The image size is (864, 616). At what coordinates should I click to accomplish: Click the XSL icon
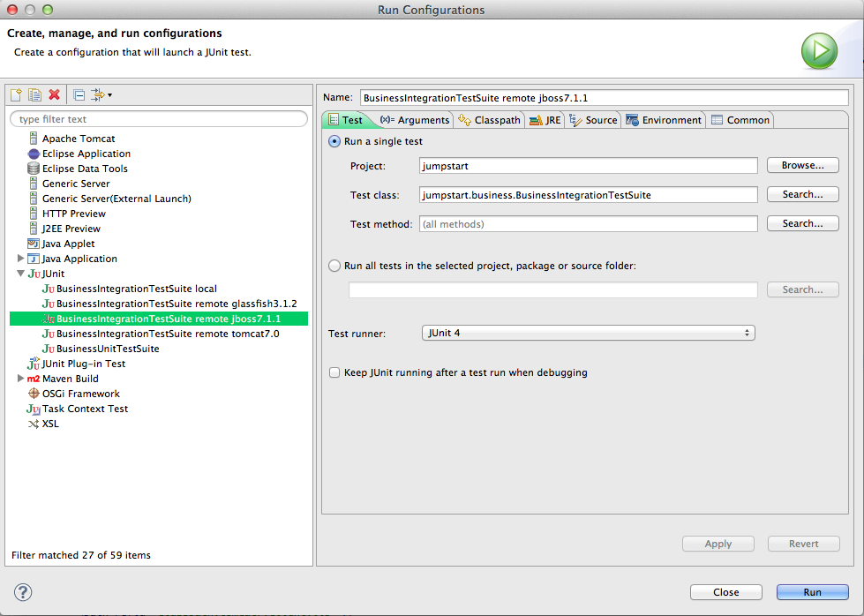coord(34,424)
